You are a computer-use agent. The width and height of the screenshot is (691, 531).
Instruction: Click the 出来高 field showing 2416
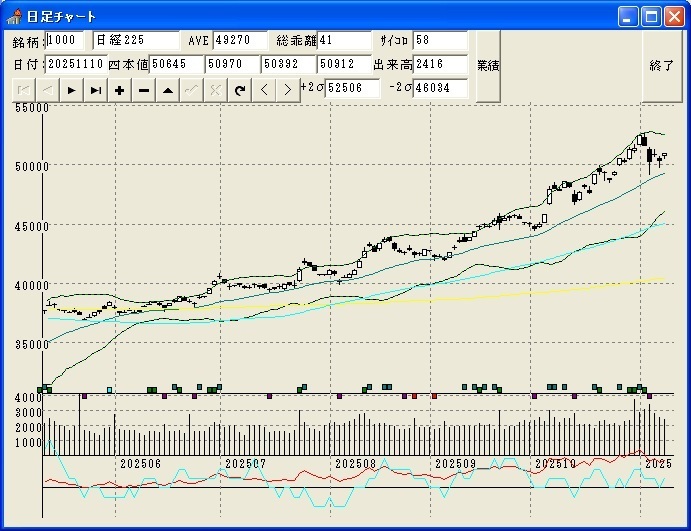pos(440,64)
